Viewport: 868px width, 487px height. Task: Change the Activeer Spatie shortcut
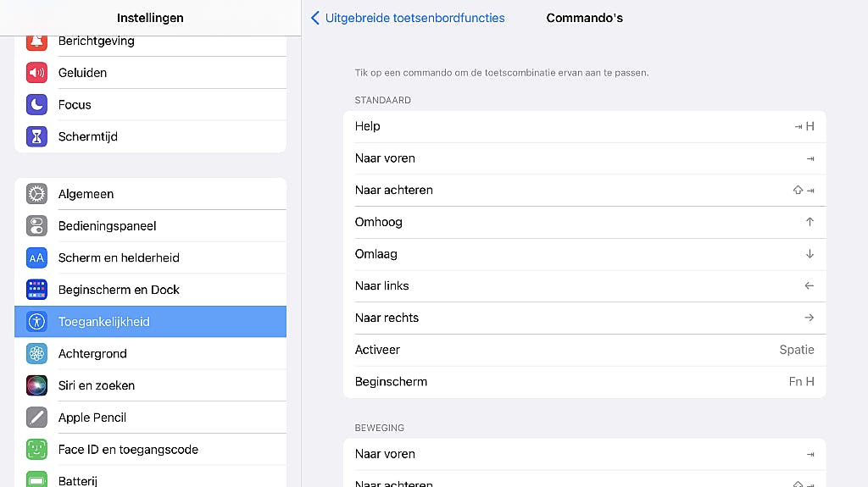coord(584,350)
